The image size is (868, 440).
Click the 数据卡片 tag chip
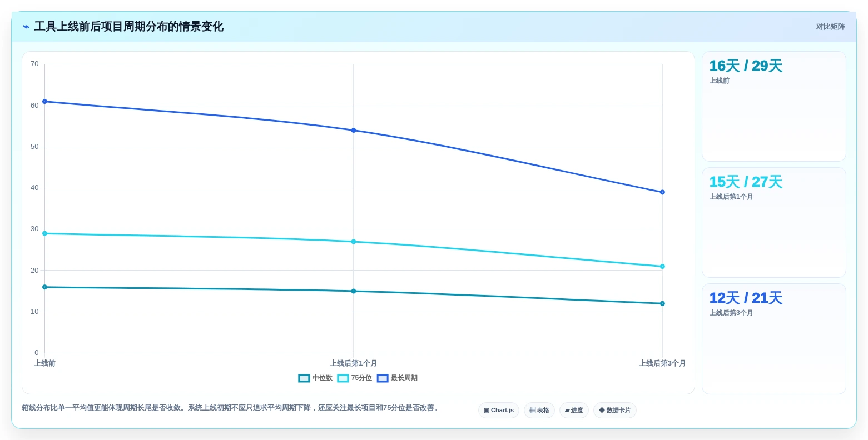click(x=615, y=411)
